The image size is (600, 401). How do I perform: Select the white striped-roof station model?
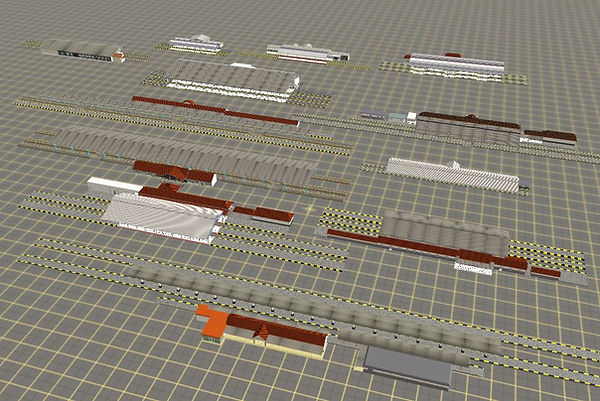pyautogui.click(x=453, y=174)
